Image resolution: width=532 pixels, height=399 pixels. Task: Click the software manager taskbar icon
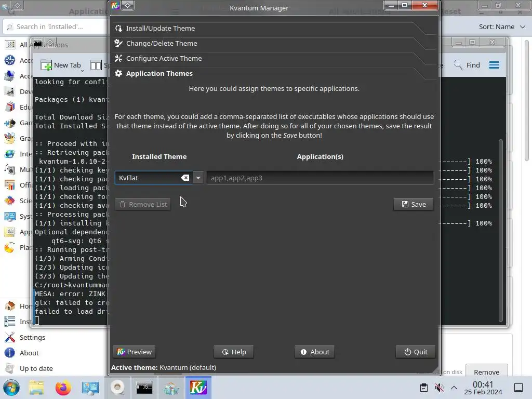coord(171,388)
